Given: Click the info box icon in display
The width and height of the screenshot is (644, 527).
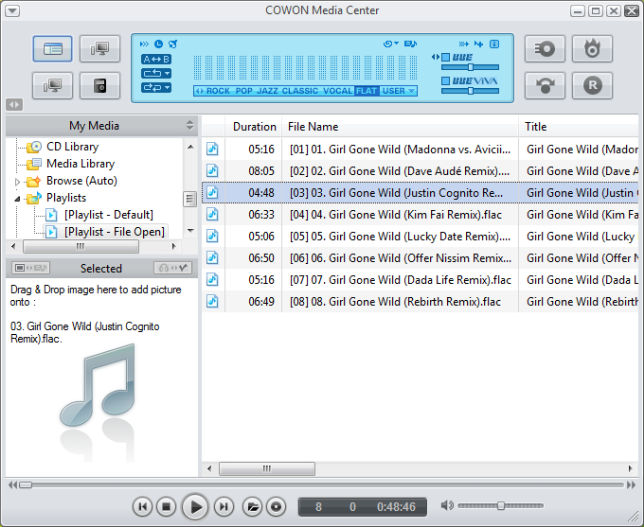Looking at the screenshot, I should 494,44.
